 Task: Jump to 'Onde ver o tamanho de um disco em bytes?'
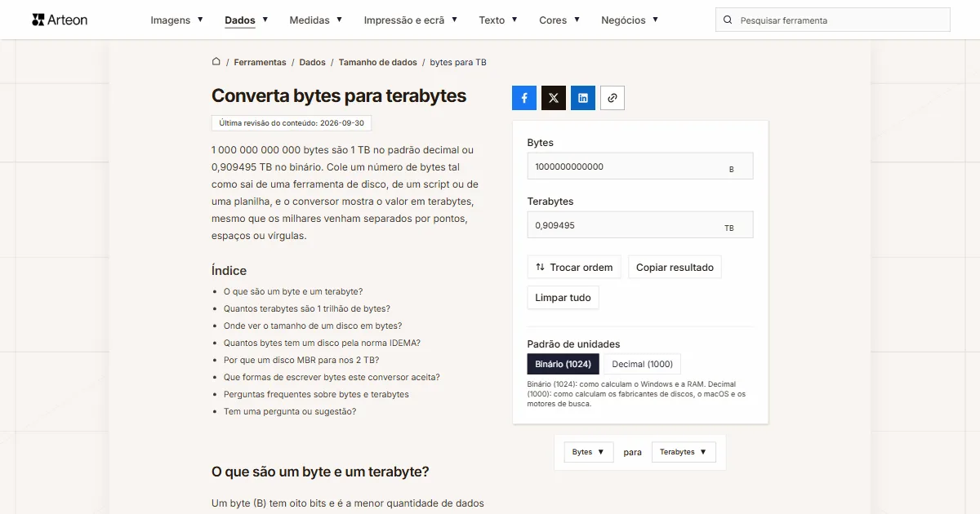(x=313, y=326)
